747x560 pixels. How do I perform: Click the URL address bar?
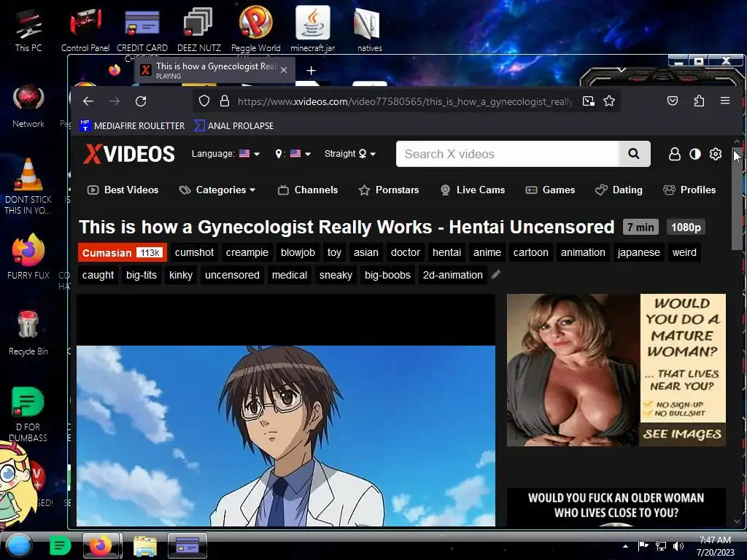405,101
